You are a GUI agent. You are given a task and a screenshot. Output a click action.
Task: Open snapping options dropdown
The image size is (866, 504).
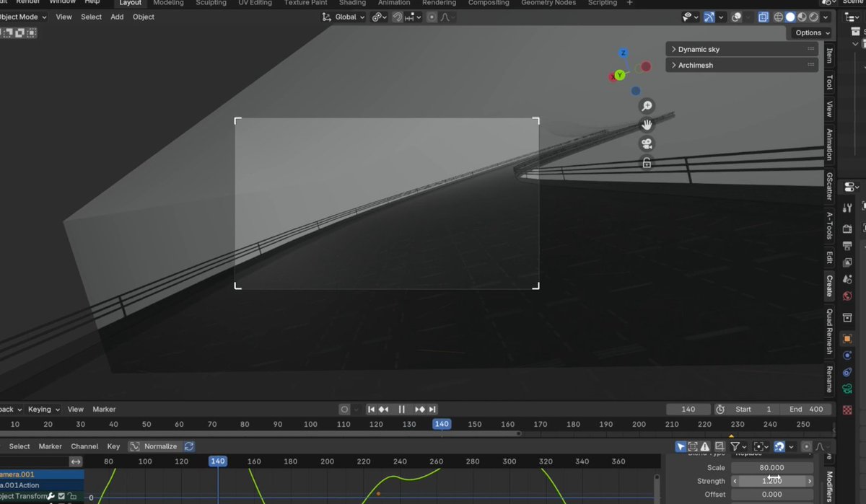(x=414, y=17)
